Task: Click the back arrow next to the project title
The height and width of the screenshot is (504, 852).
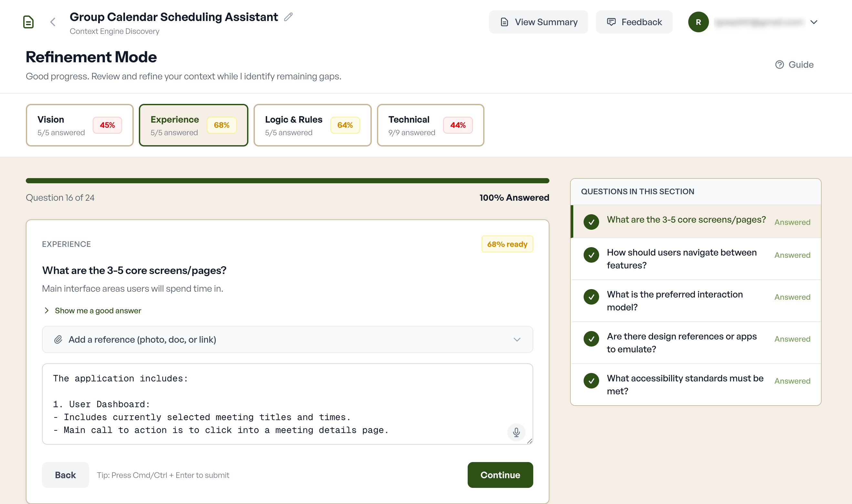Action: (53, 22)
